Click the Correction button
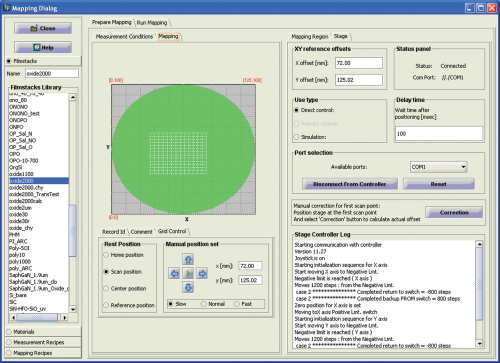This screenshot has width=500, height=363. point(454,212)
